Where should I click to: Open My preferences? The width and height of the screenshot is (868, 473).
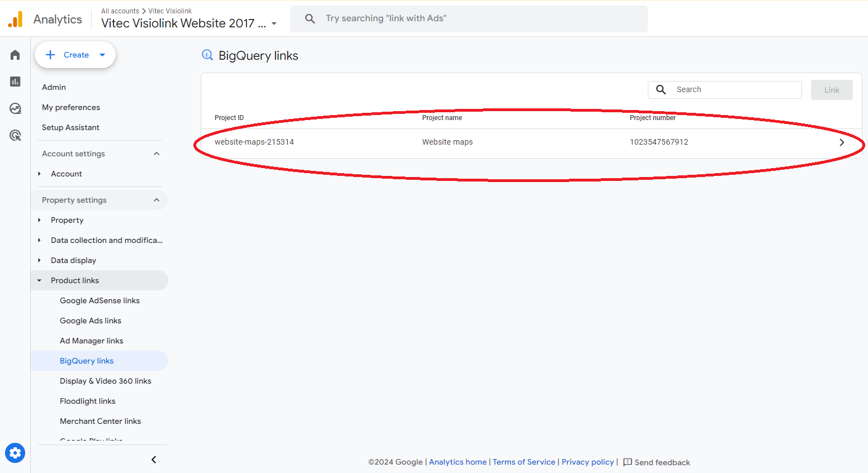pyautogui.click(x=71, y=107)
